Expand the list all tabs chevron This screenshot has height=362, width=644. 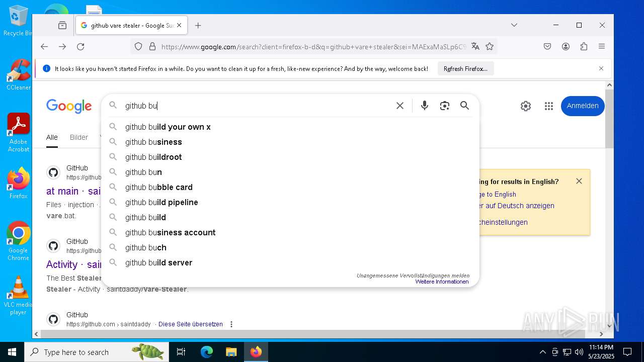tap(514, 25)
